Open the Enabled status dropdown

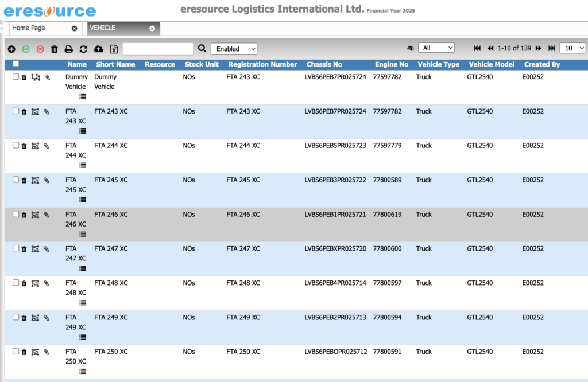coord(234,49)
